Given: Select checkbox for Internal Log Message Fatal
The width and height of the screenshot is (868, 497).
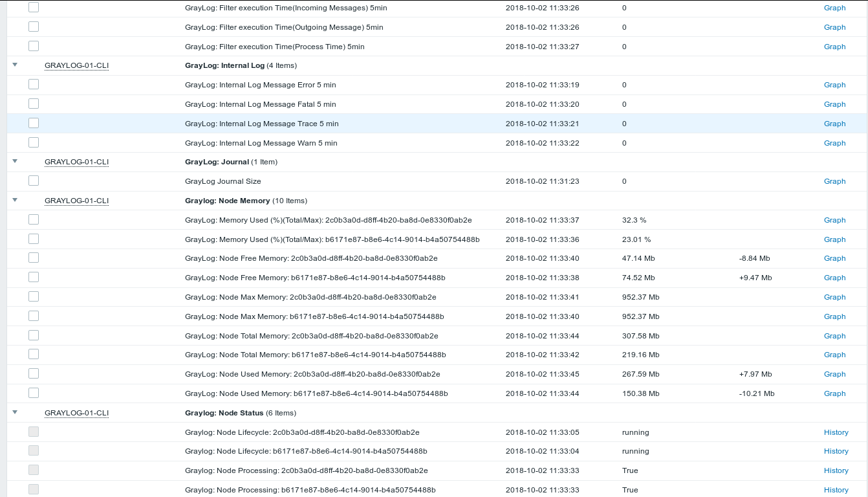Looking at the screenshot, I should [34, 104].
